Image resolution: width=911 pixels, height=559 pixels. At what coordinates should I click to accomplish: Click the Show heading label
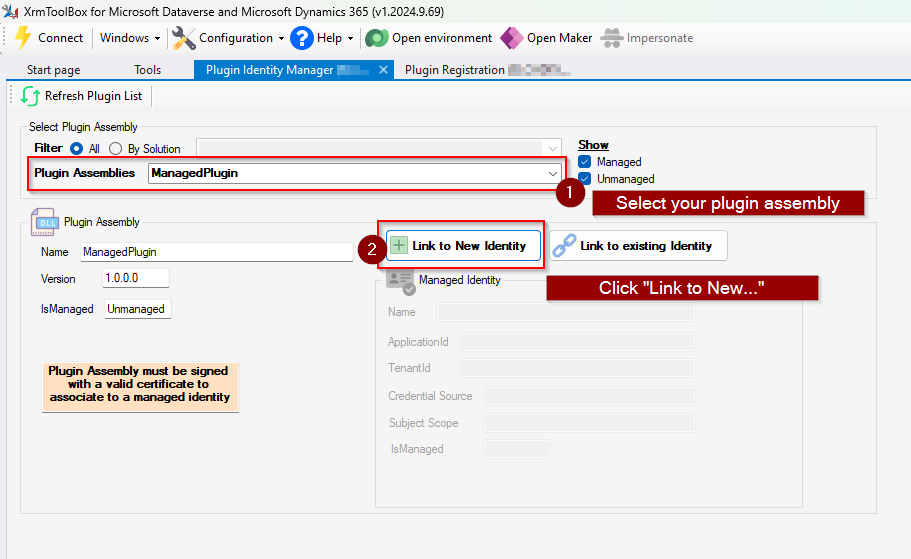pyautogui.click(x=593, y=145)
